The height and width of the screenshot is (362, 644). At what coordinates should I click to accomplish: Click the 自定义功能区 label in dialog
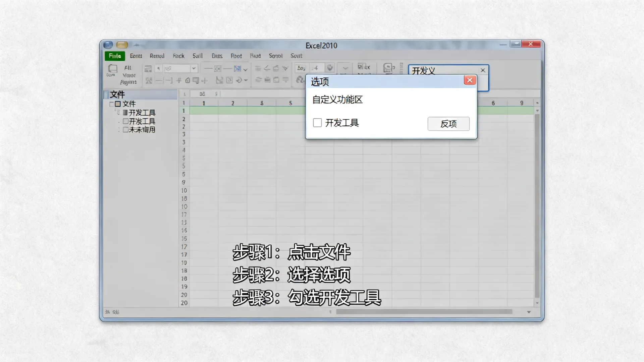[337, 100]
